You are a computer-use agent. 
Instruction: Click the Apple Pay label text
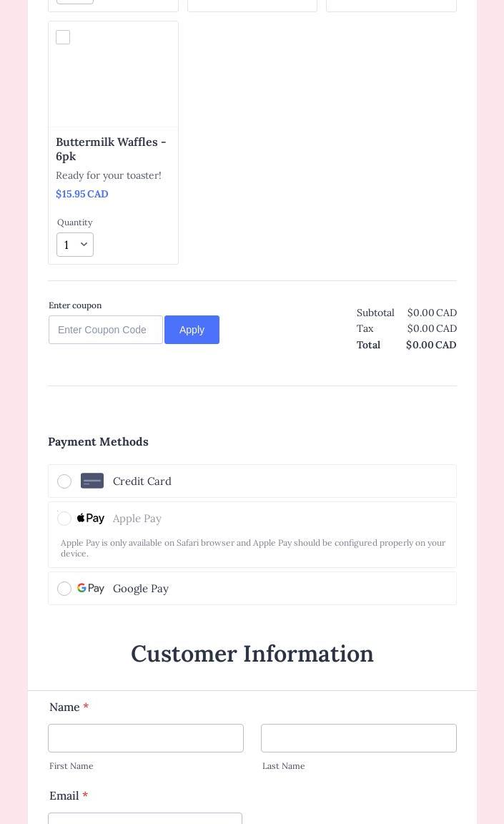click(137, 519)
